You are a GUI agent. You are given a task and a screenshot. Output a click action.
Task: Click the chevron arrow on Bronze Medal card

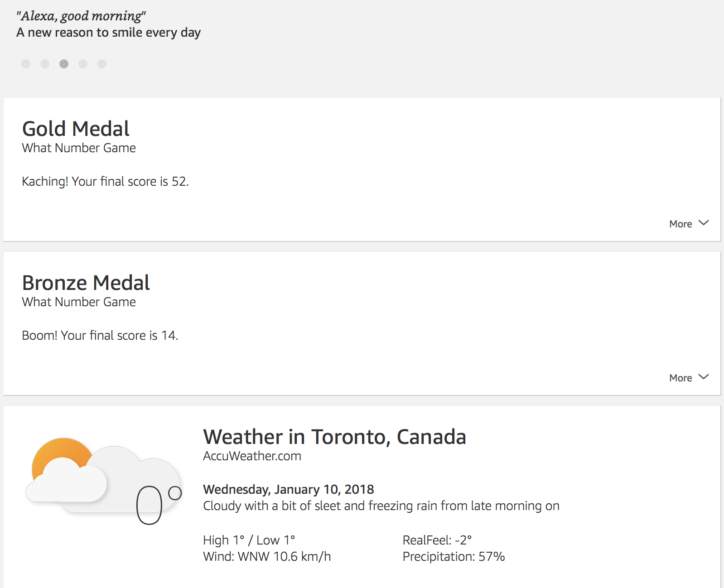[x=704, y=377]
